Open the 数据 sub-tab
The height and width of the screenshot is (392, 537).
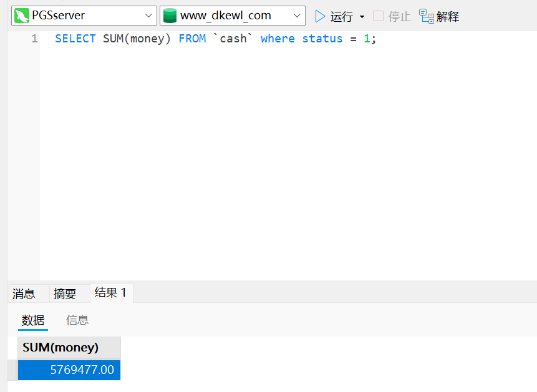[33, 320]
